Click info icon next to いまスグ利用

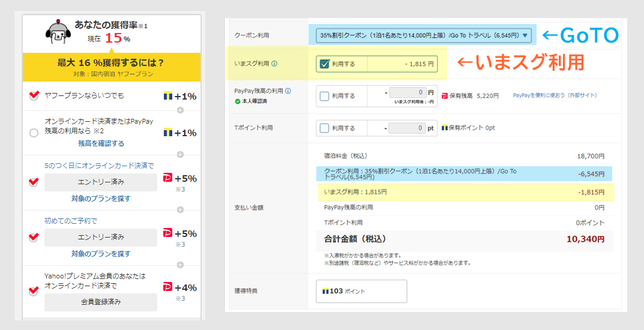[x=274, y=64]
